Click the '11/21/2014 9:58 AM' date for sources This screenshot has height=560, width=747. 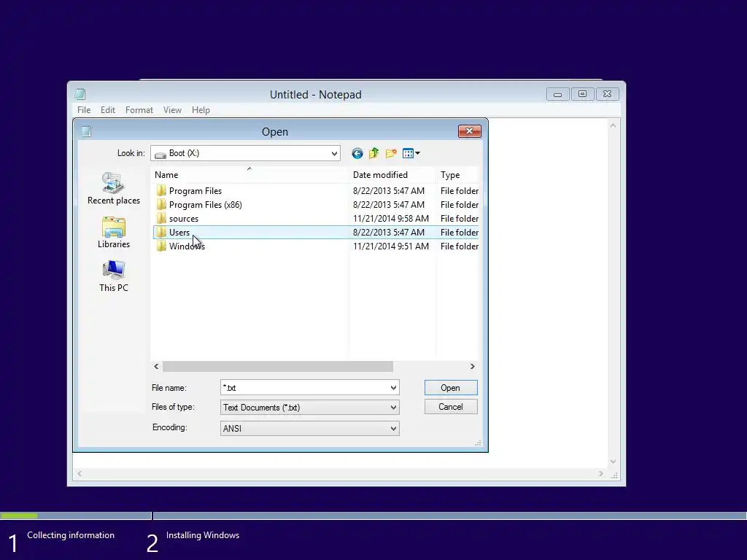point(391,219)
